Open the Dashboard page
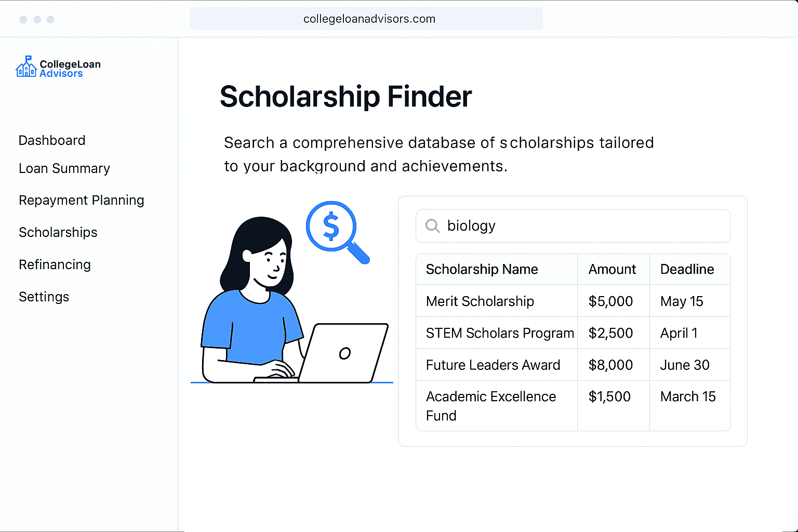Screen dimensions: 798x532 pyautogui.click(x=52, y=140)
